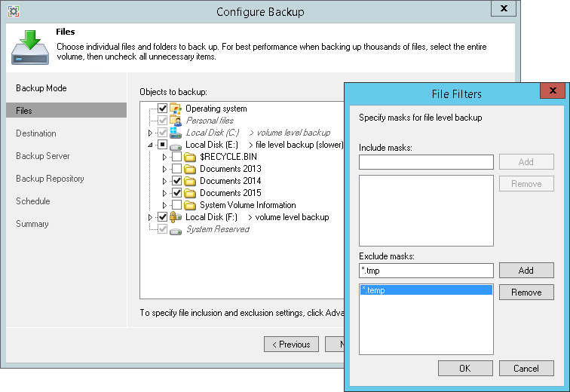Collapse the Local Disk (E:) tree node

[x=150, y=145]
